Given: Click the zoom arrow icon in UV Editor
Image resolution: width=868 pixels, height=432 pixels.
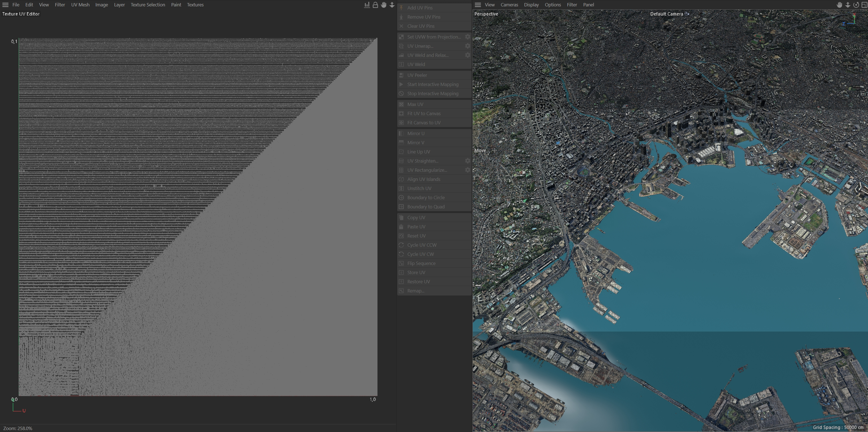Looking at the screenshot, I should (392, 5).
